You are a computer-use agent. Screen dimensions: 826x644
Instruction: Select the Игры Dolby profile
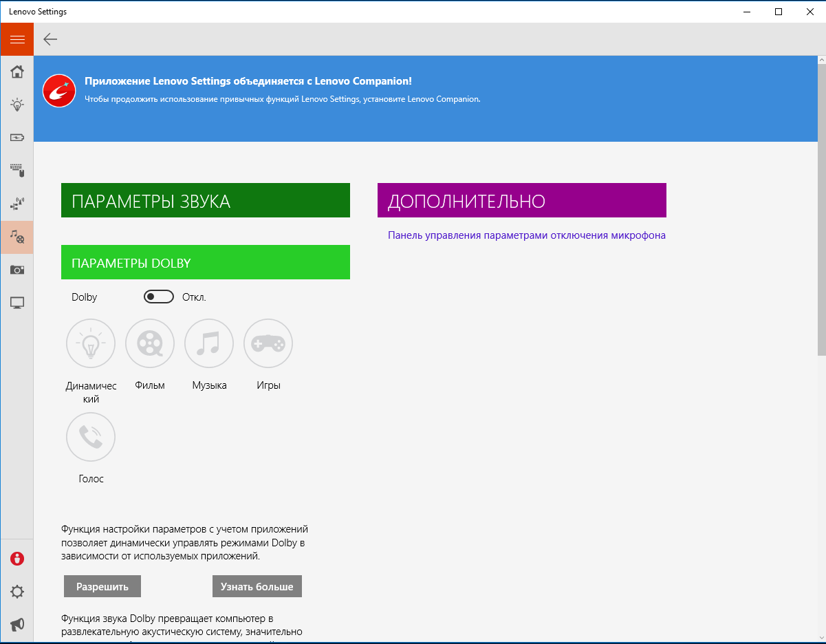pos(268,343)
